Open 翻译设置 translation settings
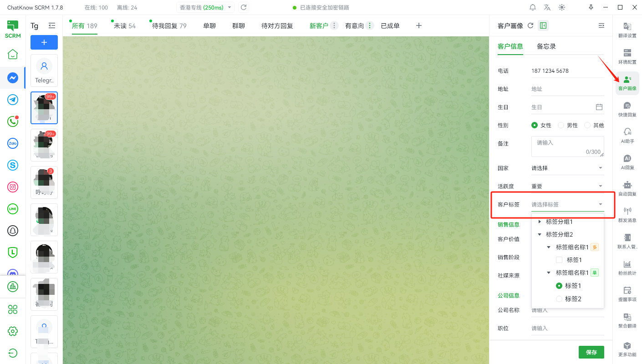This screenshot has height=364, width=642. 627,30
